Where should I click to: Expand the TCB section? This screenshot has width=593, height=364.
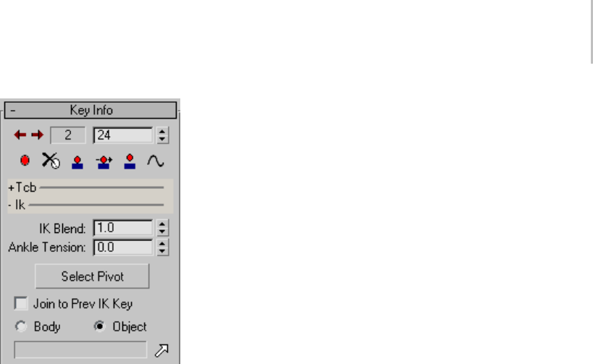click(22, 187)
